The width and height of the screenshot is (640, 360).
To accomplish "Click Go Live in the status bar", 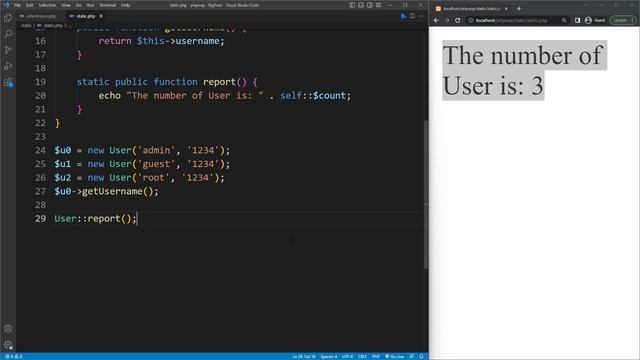I will 394,356.
